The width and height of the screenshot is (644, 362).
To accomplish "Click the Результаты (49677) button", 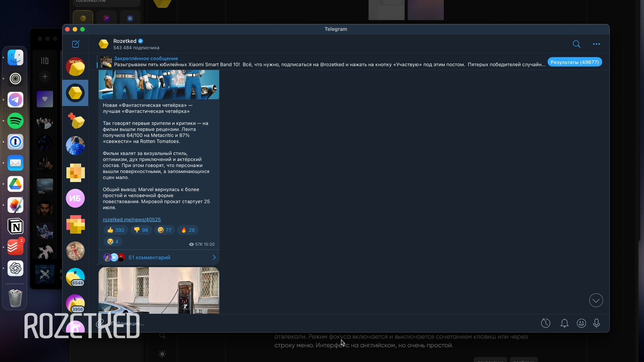I will click(575, 62).
